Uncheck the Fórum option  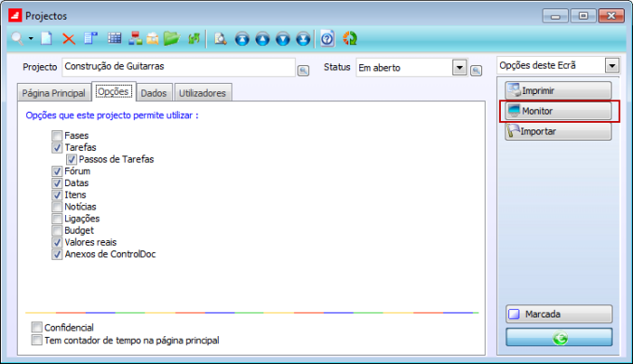[57, 171]
